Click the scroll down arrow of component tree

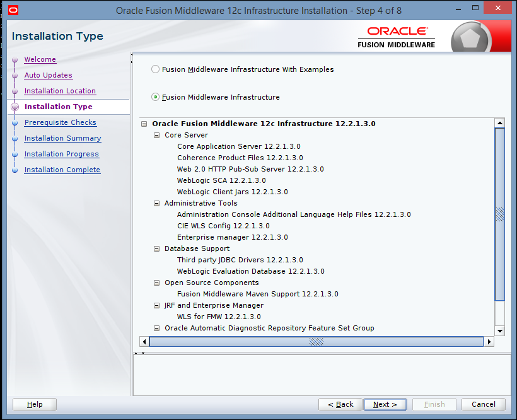[x=500, y=330]
